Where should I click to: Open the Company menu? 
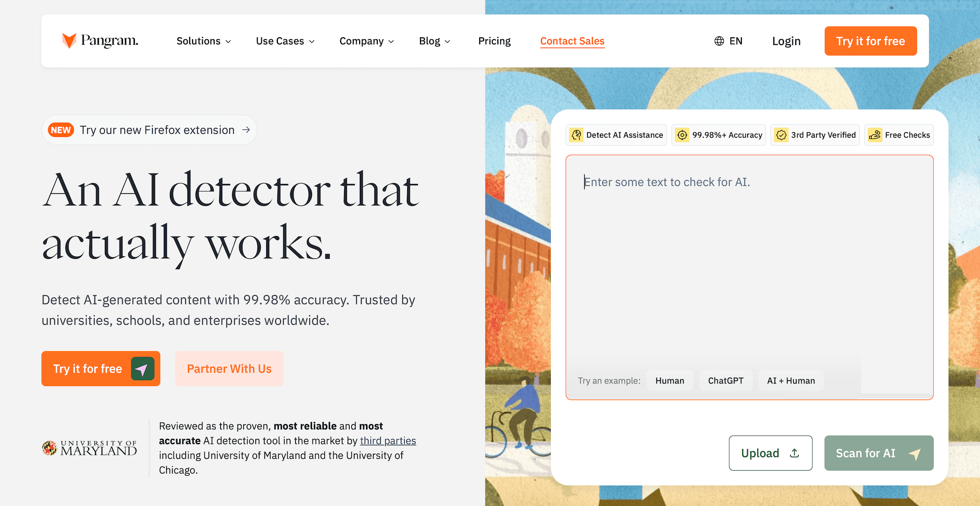(367, 41)
